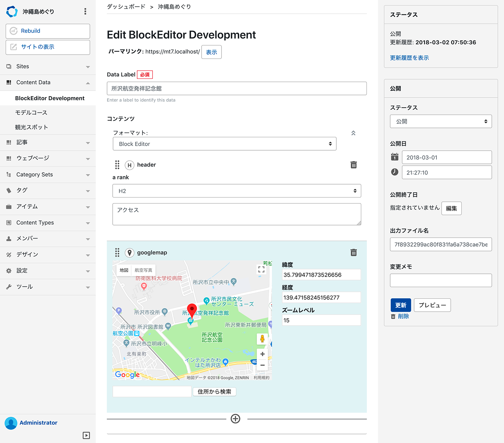Click the ズームレベル input field
The height and width of the screenshot is (443, 504).
click(x=321, y=320)
